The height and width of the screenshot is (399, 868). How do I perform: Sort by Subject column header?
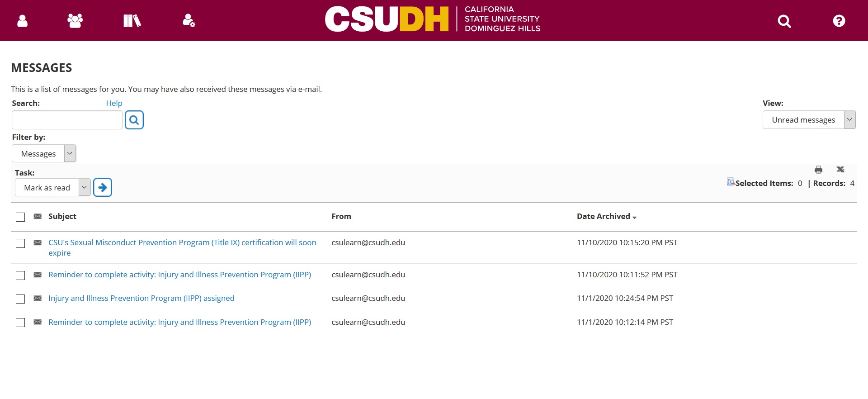click(x=62, y=216)
